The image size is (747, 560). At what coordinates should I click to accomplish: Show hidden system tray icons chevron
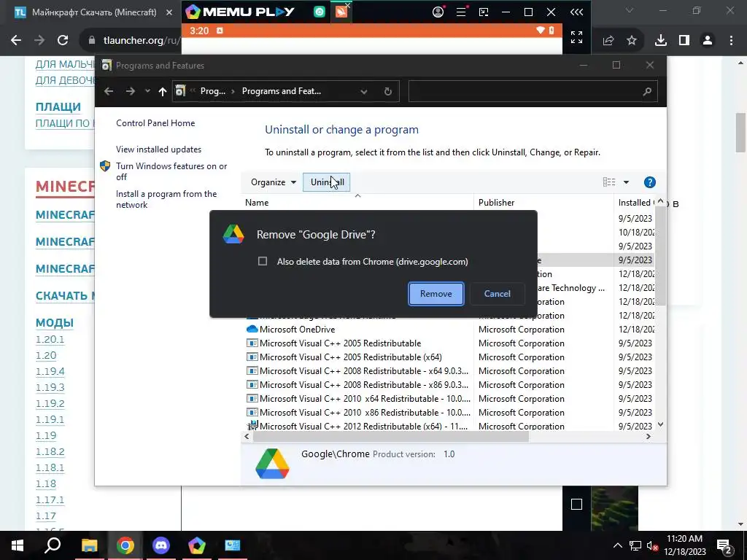[617, 545]
